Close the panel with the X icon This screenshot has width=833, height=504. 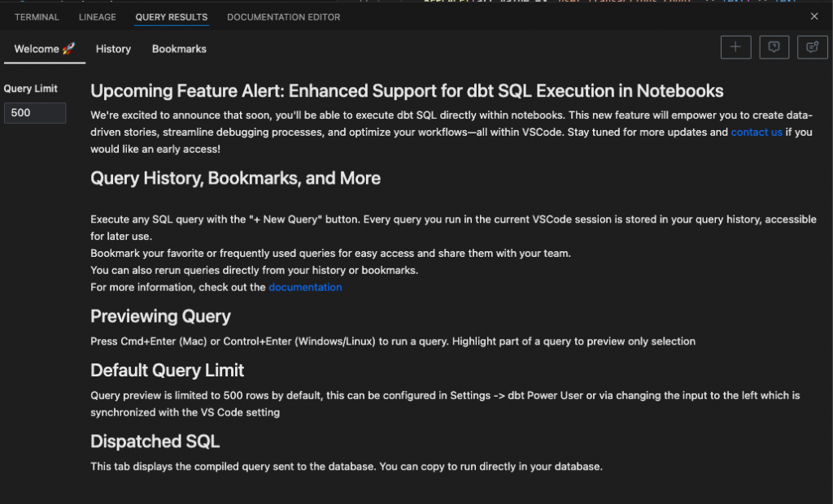coord(813,16)
